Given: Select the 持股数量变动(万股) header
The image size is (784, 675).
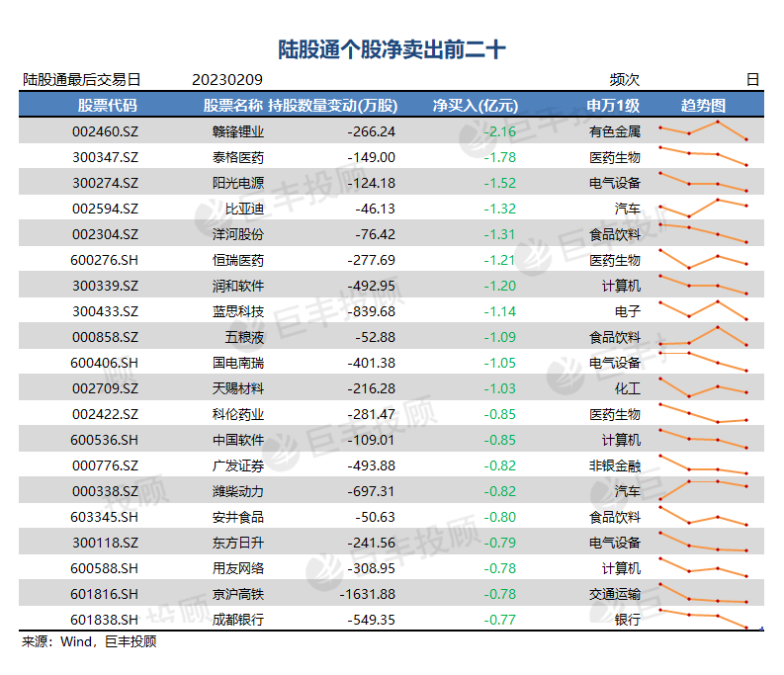Looking at the screenshot, I should pyautogui.click(x=333, y=106).
